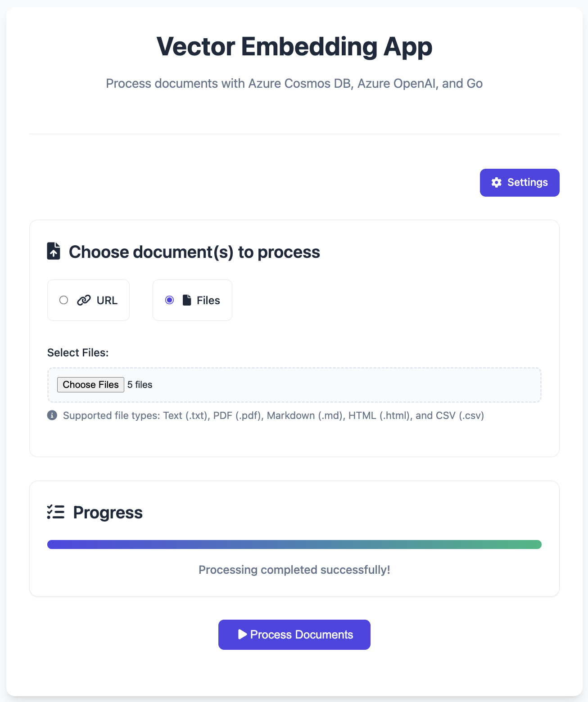The width and height of the screenshot is (588, 702).
Task: Click the gear icon inside Settings button
Action: click(x=496, y=182)
